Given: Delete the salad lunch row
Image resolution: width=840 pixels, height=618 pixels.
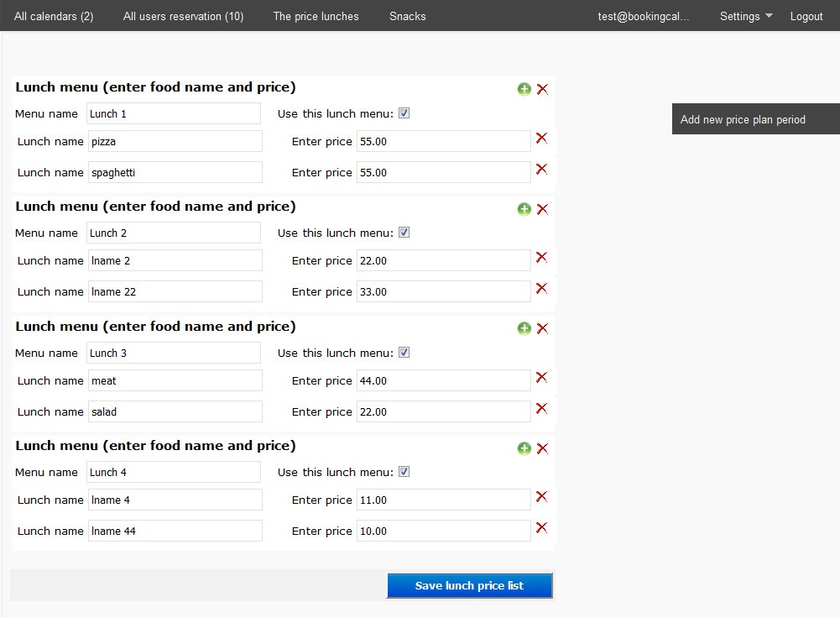Looking at the screenshot, I should pyautogui.click(x=541, y=408).
